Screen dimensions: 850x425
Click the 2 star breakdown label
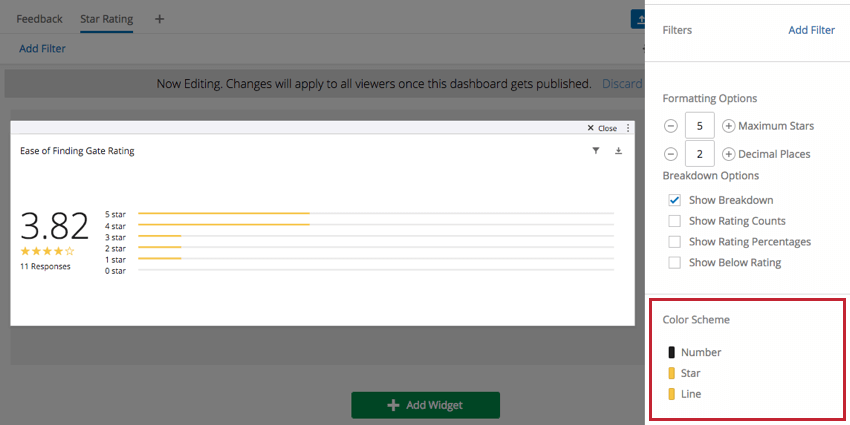(115, 248)
